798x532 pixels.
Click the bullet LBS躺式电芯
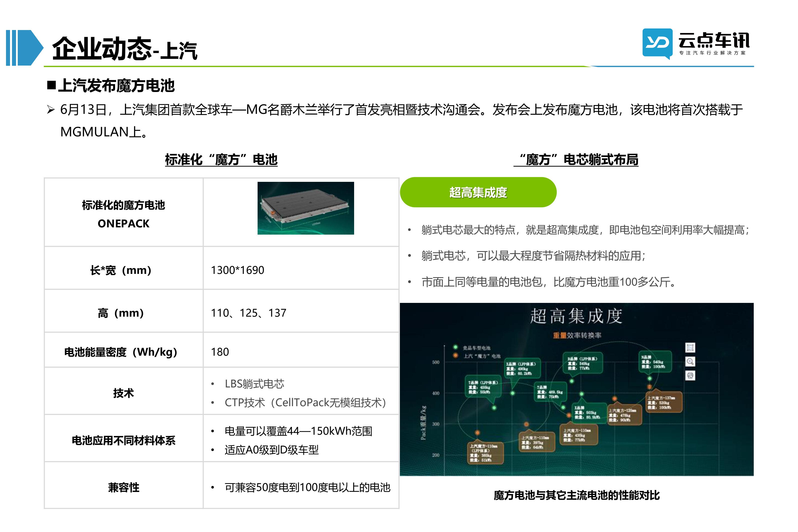[x=254, y=384]
